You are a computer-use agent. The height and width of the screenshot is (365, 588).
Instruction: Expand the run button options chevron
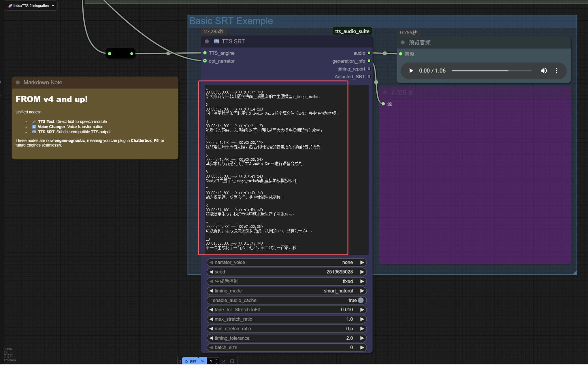click(203, 361)
